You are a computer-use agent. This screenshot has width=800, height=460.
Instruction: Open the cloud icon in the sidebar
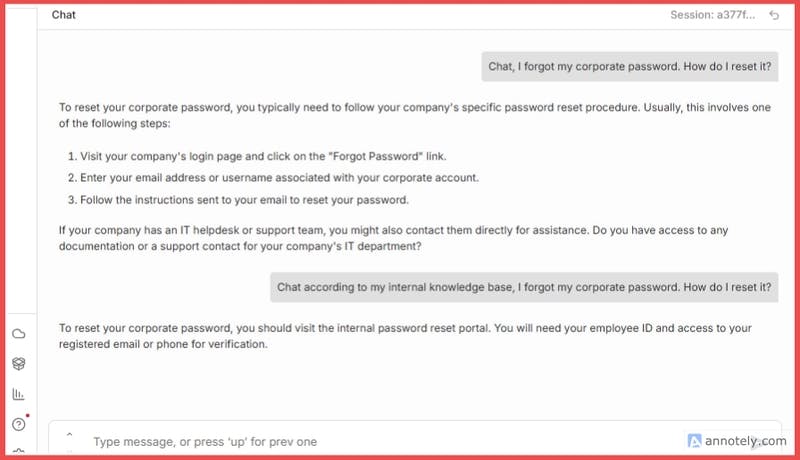(x=18, y=334)
